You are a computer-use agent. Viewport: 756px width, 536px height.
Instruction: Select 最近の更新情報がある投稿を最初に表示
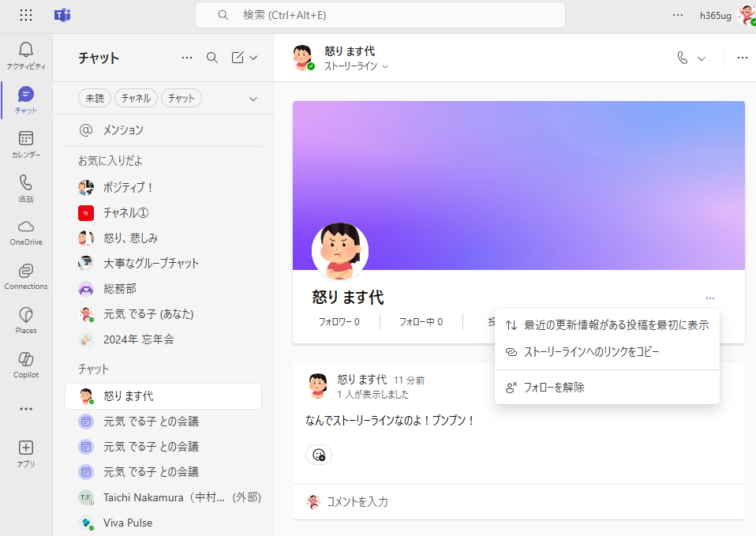607,325
